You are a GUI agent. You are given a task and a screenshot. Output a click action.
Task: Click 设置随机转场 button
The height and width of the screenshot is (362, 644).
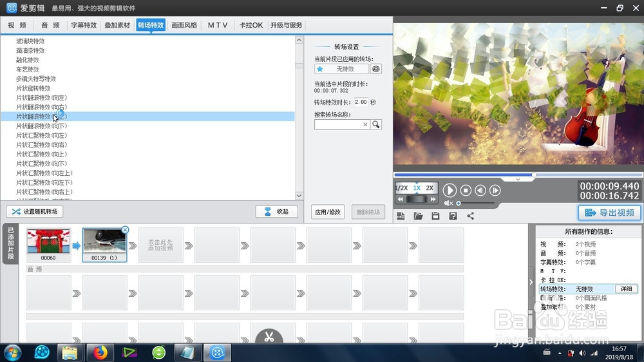[35, 212]
